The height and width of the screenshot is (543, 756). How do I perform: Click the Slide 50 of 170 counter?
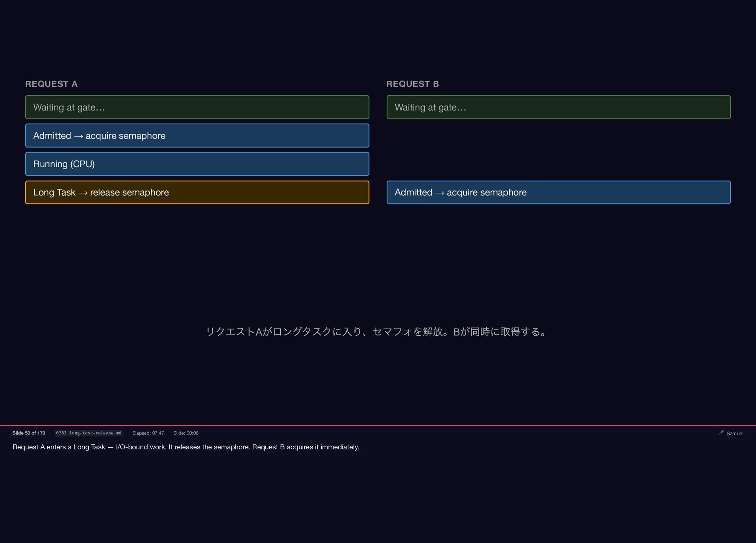coord(29,433)
